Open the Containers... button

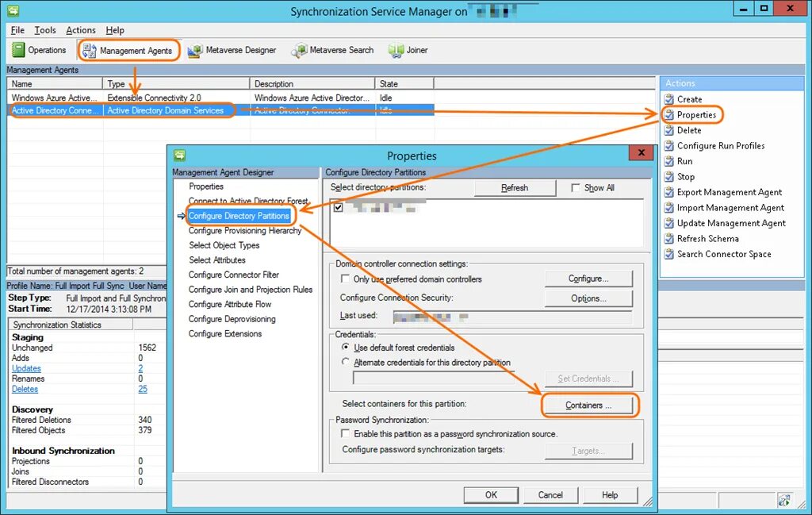tap(588, 405)
